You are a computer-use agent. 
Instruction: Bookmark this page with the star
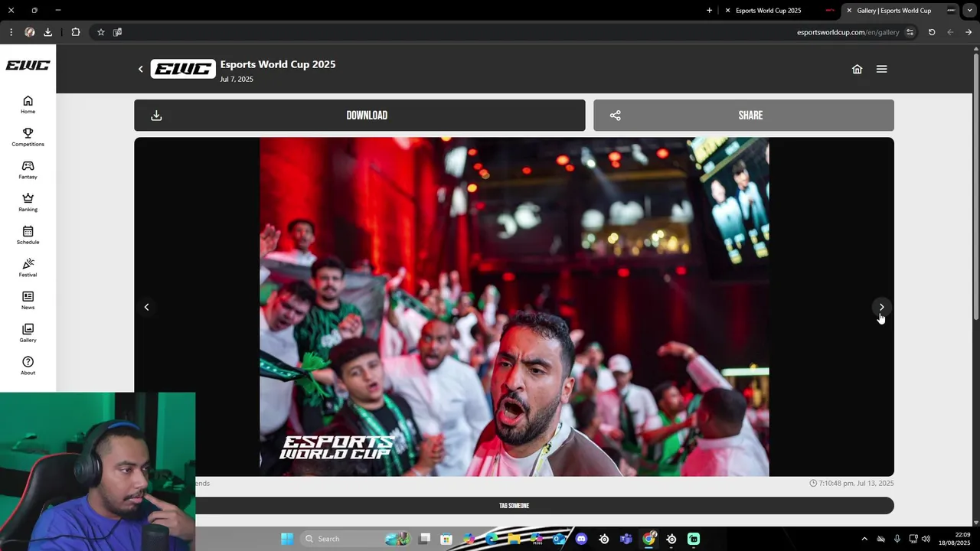(x=100, y=32)
